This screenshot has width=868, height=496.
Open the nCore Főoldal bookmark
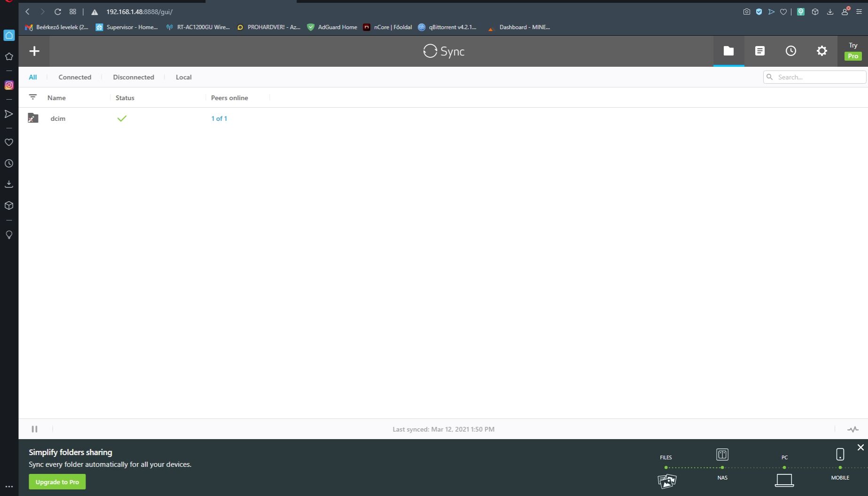click(388, 27)
